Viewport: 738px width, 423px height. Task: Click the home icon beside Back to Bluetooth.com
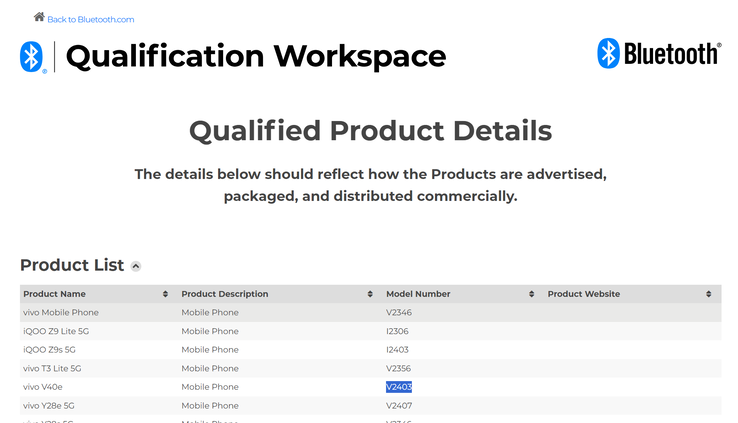[39, 17]
